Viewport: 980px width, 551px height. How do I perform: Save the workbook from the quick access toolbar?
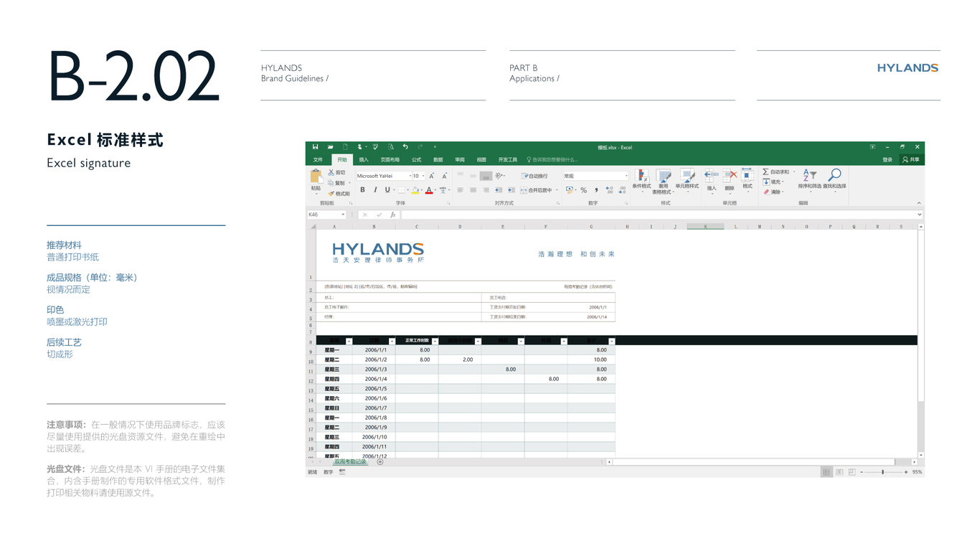315,147
